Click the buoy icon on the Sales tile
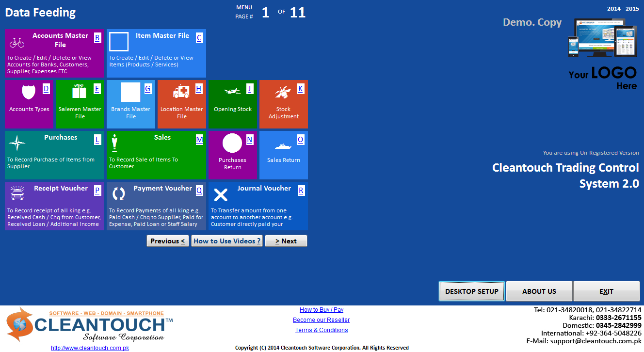Image resolution: width=644 pixels, height=352 pixels. [x=114, y=144]
